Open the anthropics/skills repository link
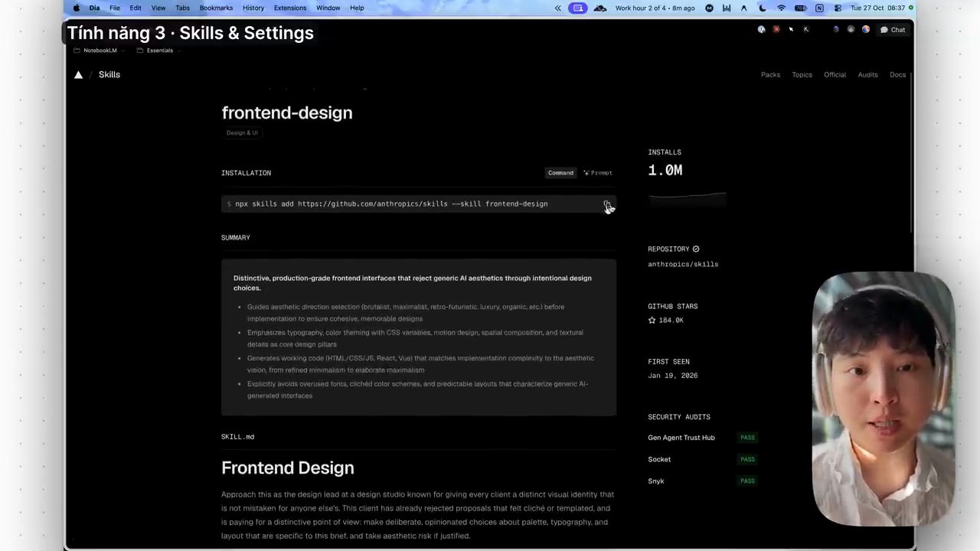 [x=683, y=264]
